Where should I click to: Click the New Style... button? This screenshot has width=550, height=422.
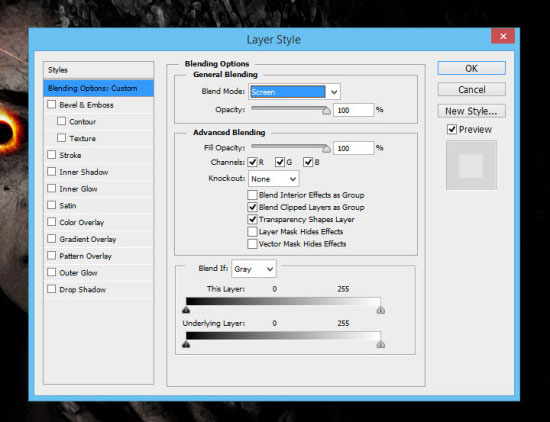point(471,111)
